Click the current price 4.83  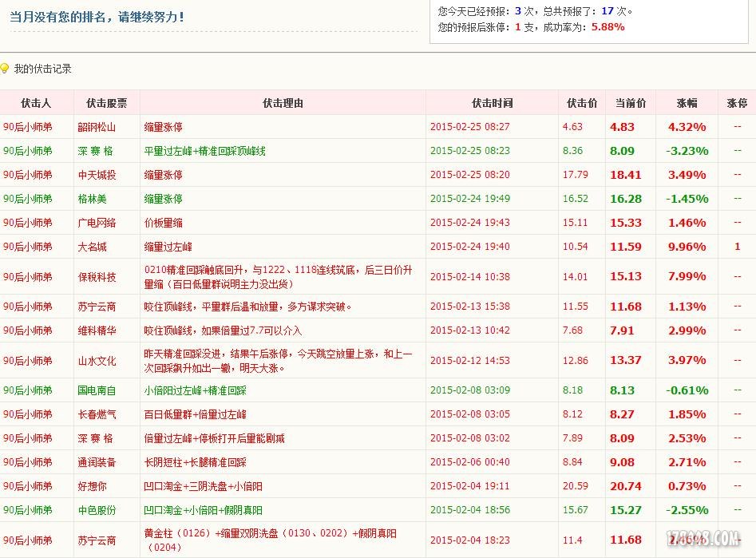click(x=622, y=127)
